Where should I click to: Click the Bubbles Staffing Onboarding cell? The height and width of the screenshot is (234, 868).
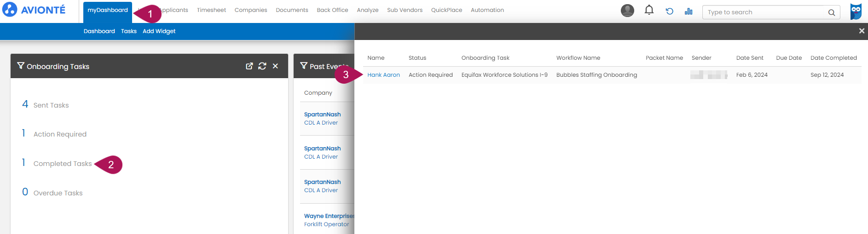tap(596, 75)
